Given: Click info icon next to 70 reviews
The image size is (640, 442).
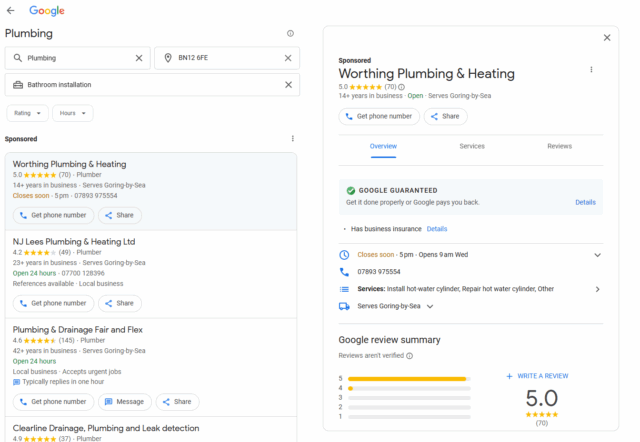Looking at the screenshot, I should [402, 87].
